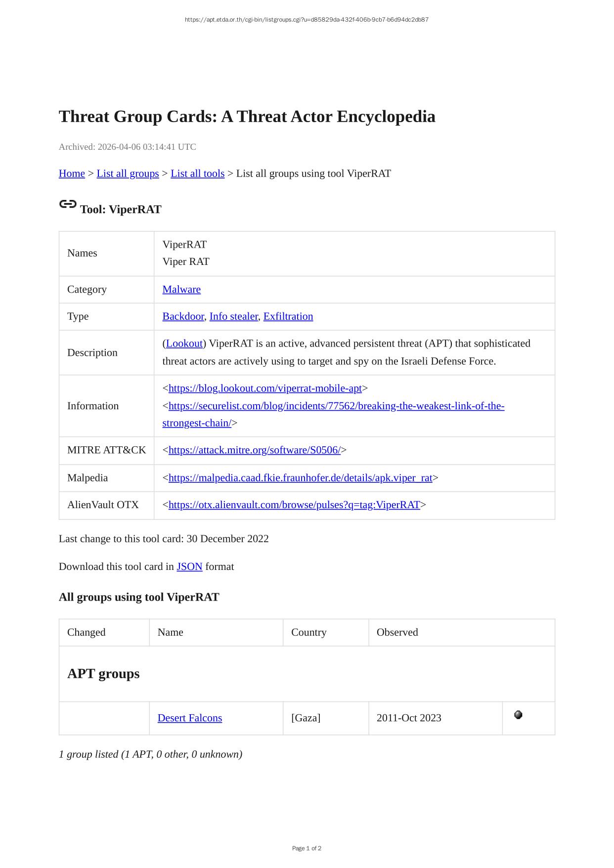Viewport: 614px width, 868px height.
Task: Visit the securelist.com incidents article link
Action: (x=336, y=406)
